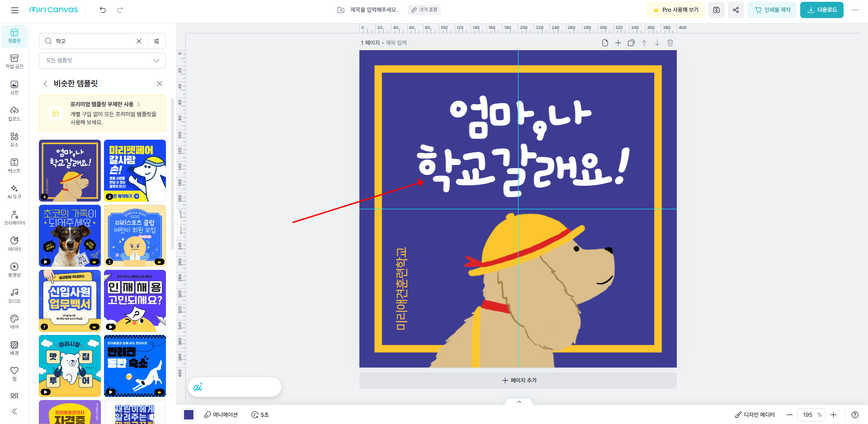Image resolution: width=868 pixels, height=424 pixels.
Task: Open the search filter settings icon
Action: (156, 41)
